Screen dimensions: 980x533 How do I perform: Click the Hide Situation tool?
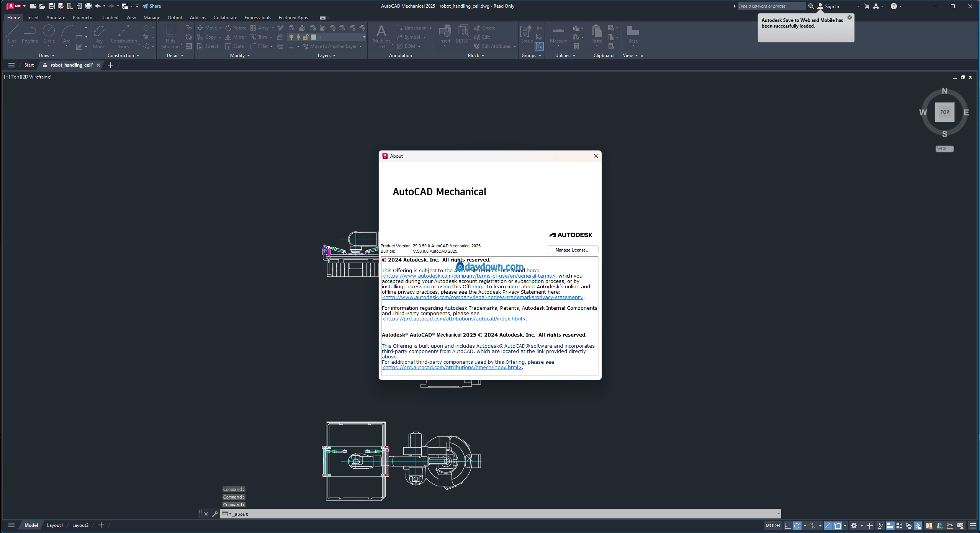pos(170,37)
